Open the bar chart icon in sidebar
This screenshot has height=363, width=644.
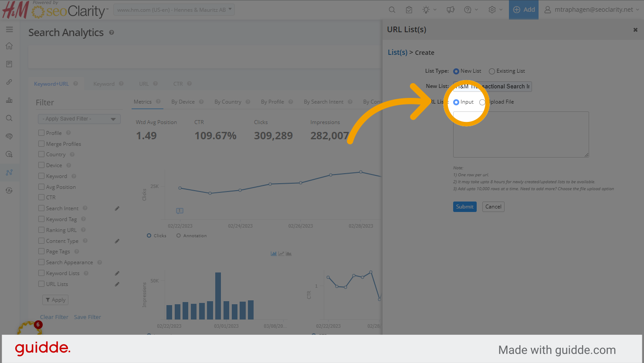(9, 100)
